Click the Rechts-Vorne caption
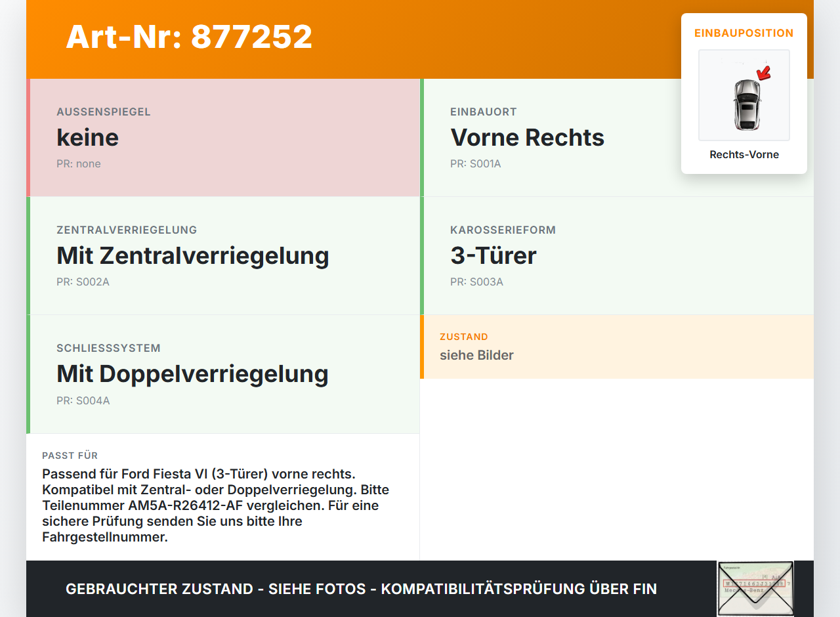840x617 pixels. (x=744, y=155)
